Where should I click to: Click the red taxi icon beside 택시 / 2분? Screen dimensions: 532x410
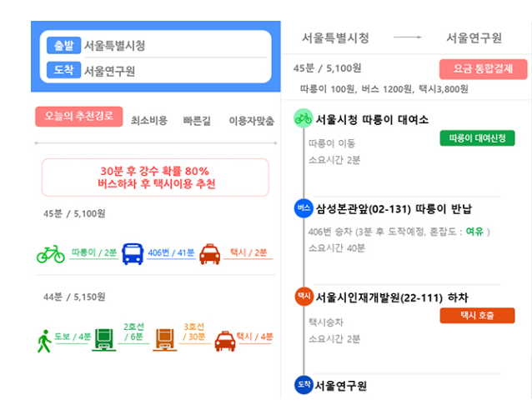(x=209, y=254)
